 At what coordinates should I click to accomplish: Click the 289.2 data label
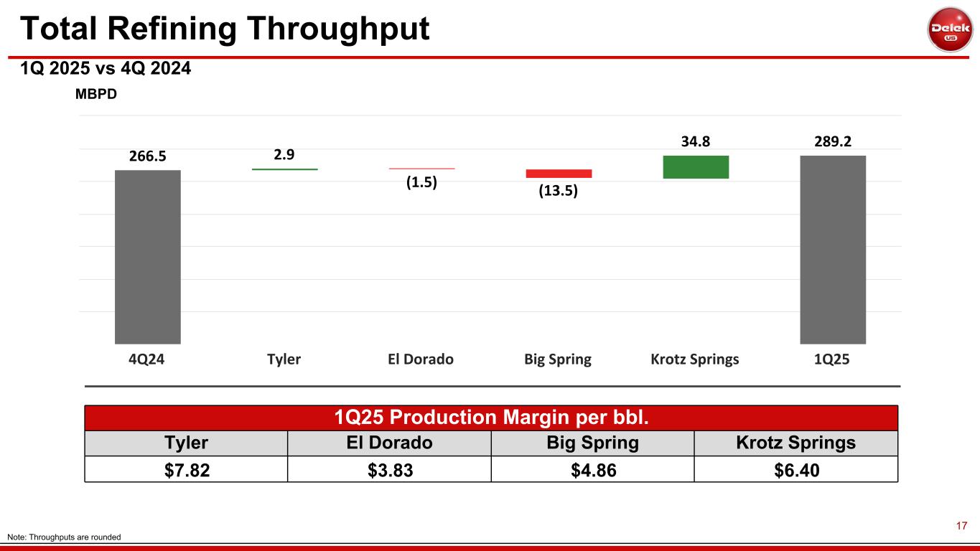point(833,142)
